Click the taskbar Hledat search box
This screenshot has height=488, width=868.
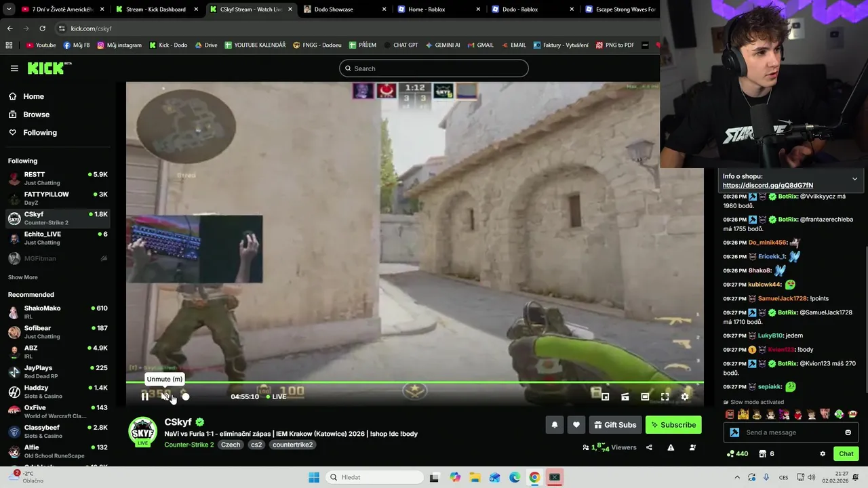(x=375, y=477)
